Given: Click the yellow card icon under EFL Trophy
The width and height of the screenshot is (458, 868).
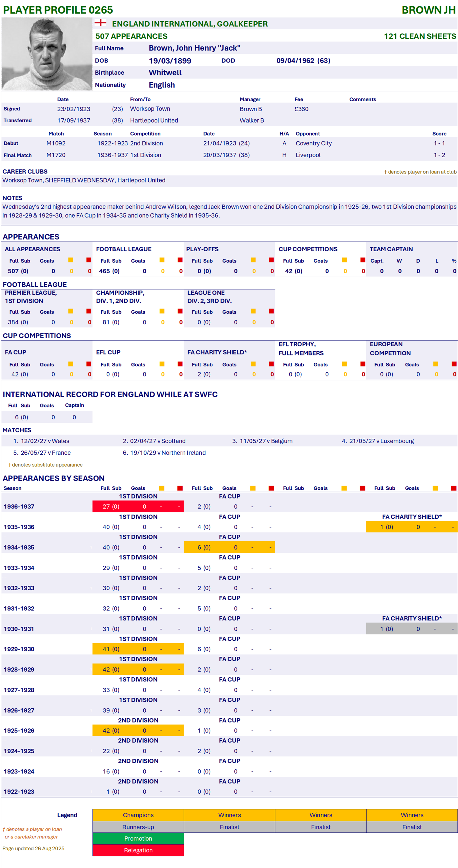Looking at the screenshot, I should [x=344, y=364].
